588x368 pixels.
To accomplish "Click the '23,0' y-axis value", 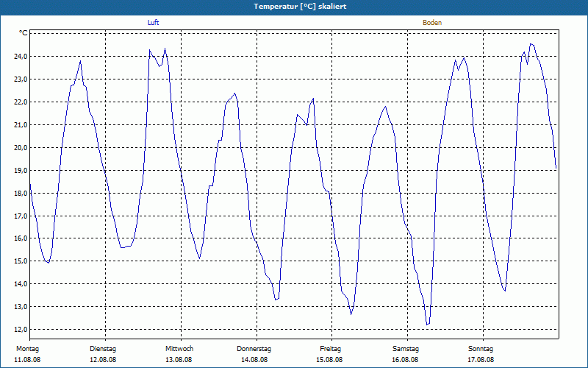I will click(21, 79).
